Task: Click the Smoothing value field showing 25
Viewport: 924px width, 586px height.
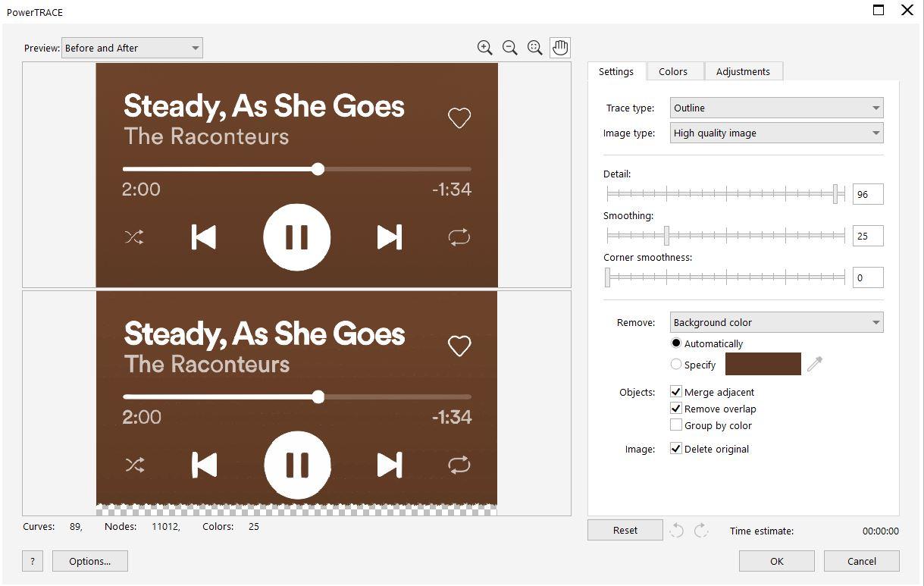Action: click(x=868, y=236)
